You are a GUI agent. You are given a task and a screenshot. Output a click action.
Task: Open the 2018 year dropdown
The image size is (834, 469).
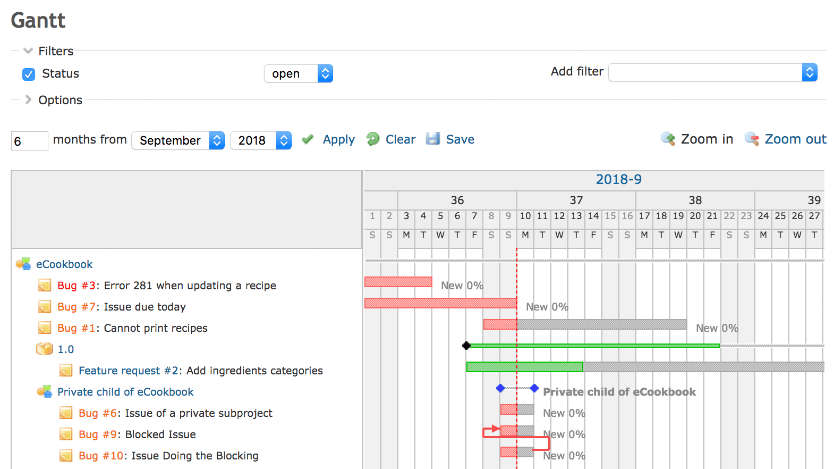tap(260, 141)
